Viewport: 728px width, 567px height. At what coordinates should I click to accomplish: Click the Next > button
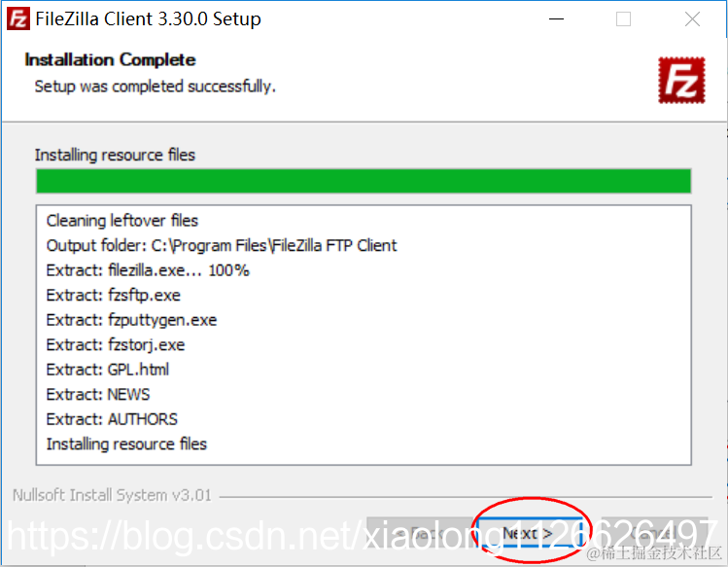[530, 533]
